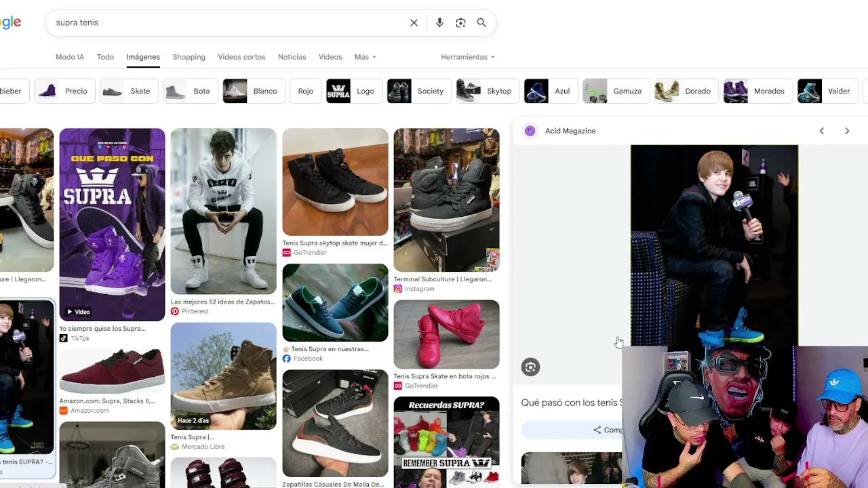The height and width of the screenshot is (488, 868).
Task: Go to next image in preview panel
Action: 847,131
